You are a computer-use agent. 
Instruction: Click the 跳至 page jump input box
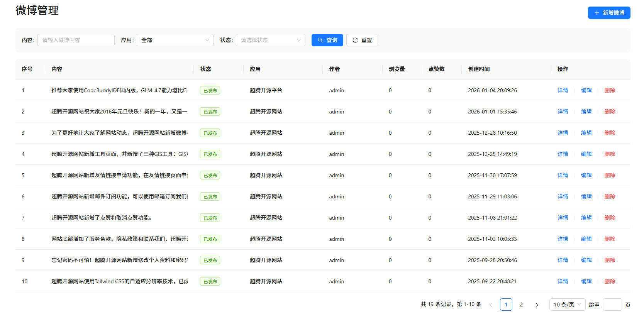coord(612,305)
